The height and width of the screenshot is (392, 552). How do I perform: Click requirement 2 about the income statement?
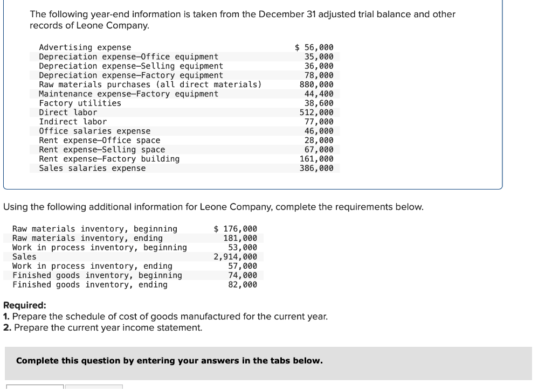coord(103,328)
